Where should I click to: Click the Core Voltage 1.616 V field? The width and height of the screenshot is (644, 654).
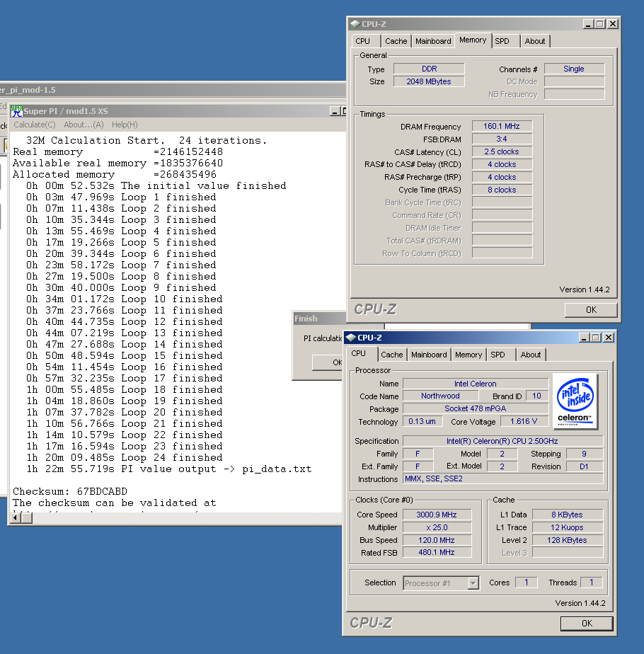524,421
